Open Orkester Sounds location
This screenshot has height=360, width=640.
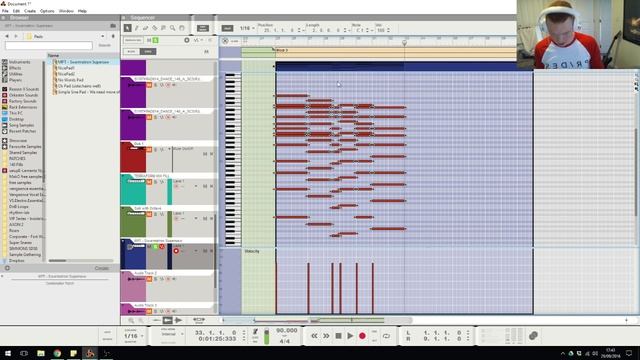(23, 95)
